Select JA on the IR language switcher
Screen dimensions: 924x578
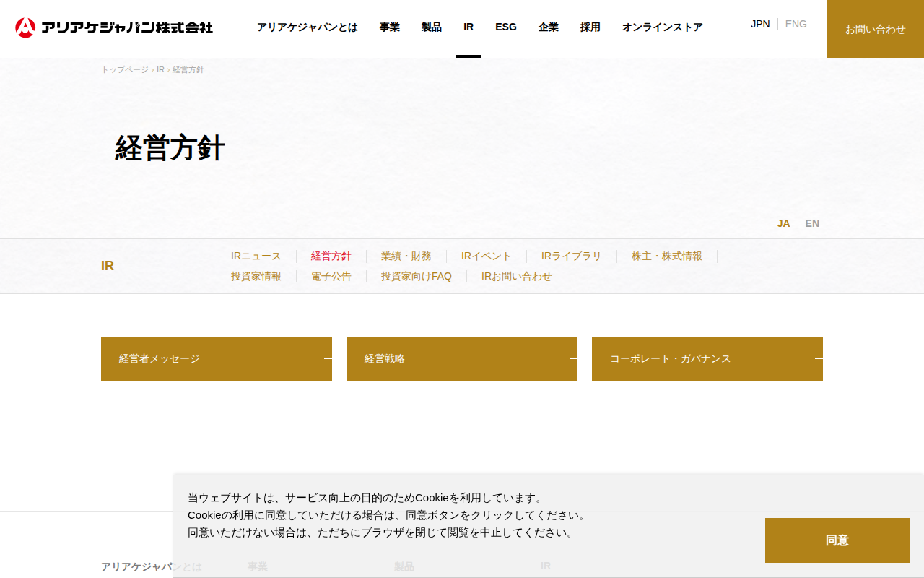click(x=783, y=223)
